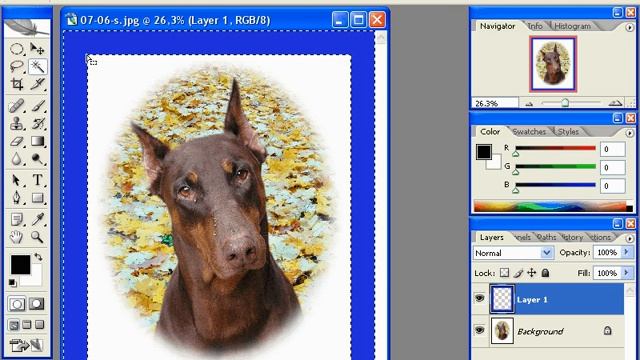The height and width of the screenshot is (360, 640).
Task: Select the Type tool
Action: coord(38,180)
